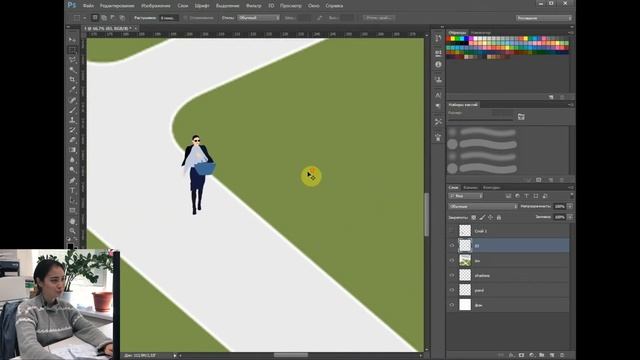Open the workspace dropdown at top right
Screen dimensions: 640x360
[x=543, y=18]
